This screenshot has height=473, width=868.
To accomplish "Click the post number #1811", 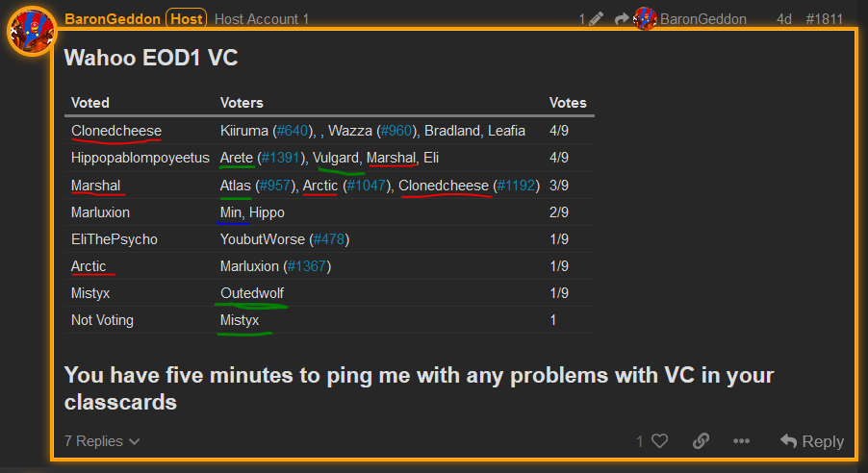I will point(825,19).
